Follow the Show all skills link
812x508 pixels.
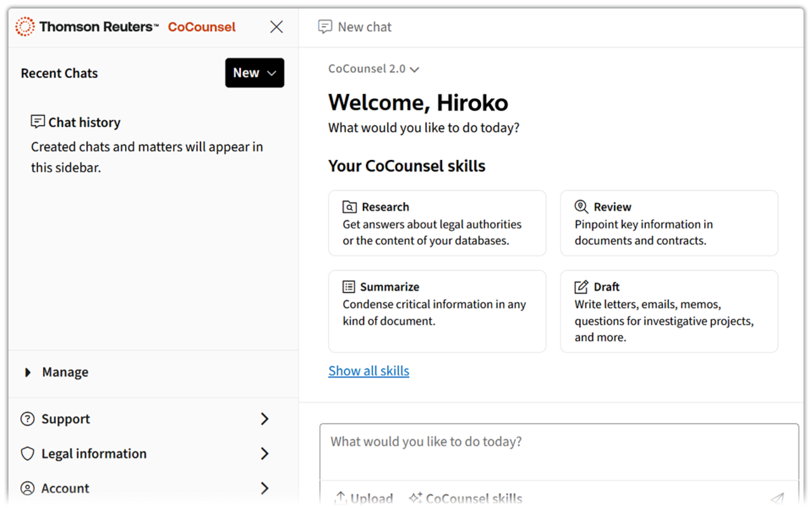pyautogui.click(x=369, y=371)
